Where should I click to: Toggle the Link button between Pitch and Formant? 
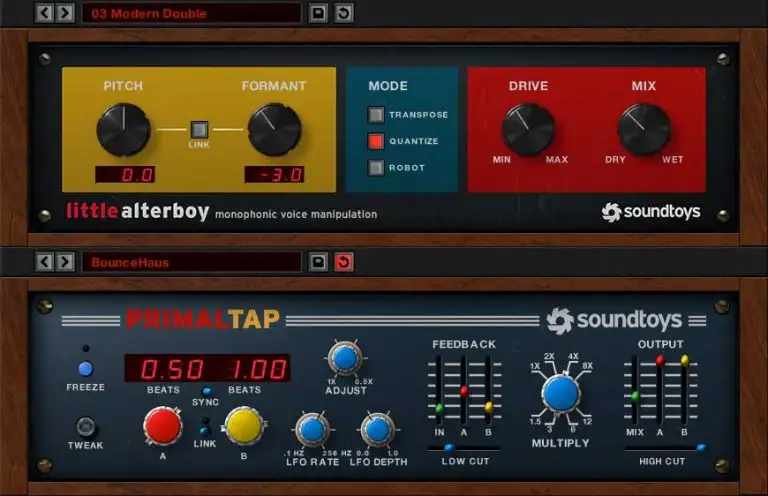(x=199, y=130)
